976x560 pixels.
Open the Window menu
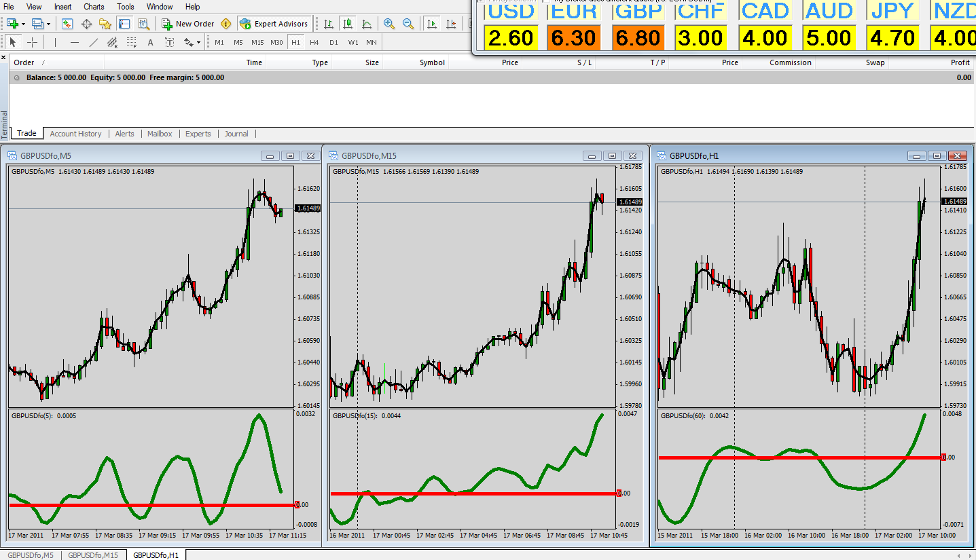pyautogui.click(x=160, y=7)
